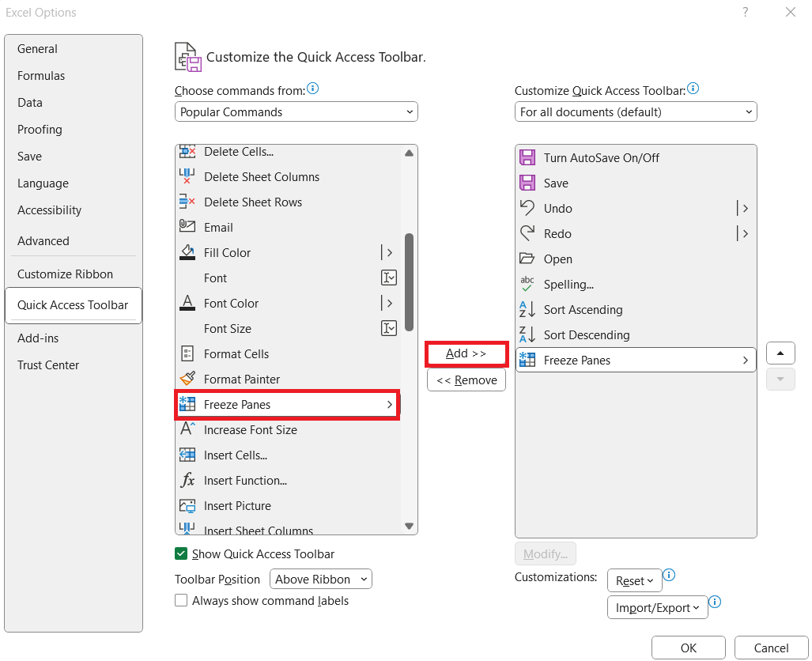Viewport: 812px width, 661px height.
Task: Click the Redo arrow icon
Action: [x=527, y=233]
